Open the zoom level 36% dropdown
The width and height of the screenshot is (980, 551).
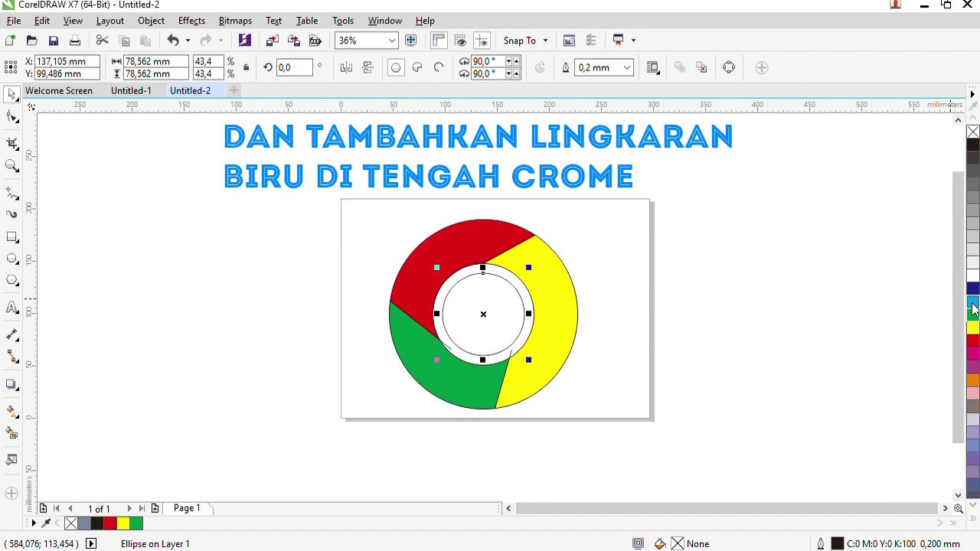(x=392, y=41)
